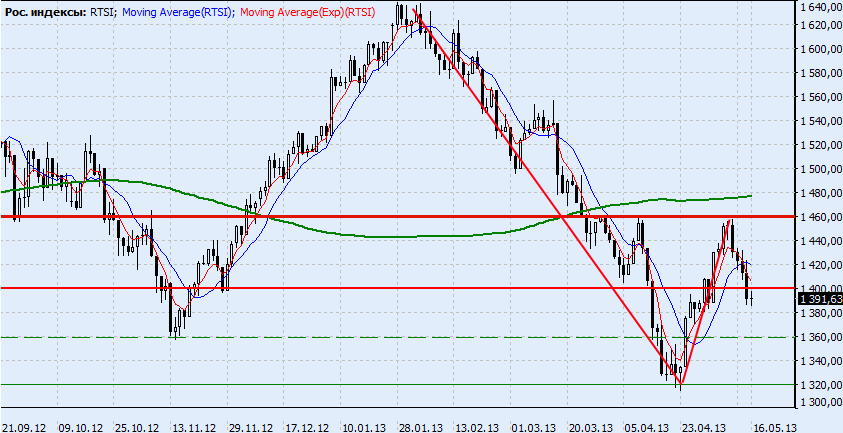Click the 05.04.13 date label
This screenshot has height=433, width=843.
(648, 427)
